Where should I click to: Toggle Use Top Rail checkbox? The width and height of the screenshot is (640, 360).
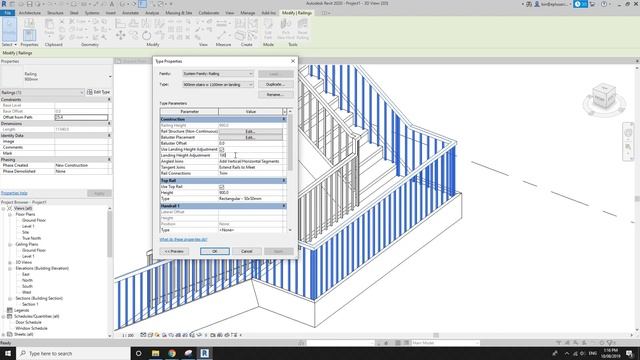tap(222, 187)
